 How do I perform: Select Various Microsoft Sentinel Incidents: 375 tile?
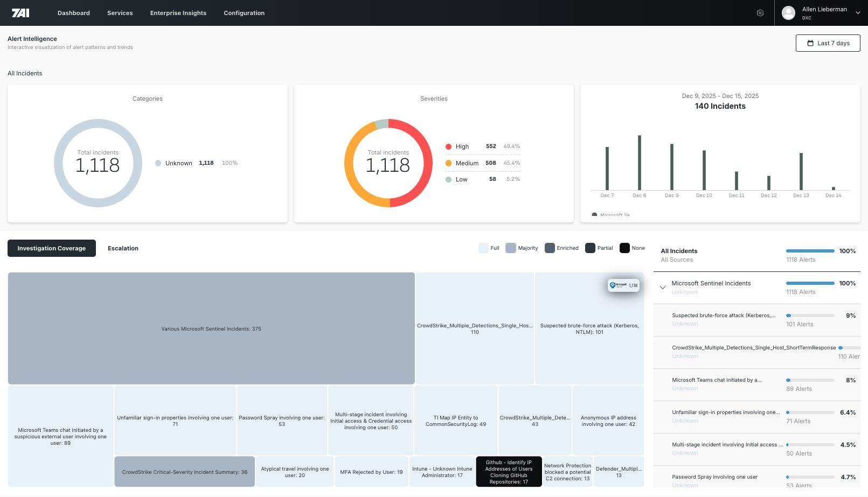pyautogui.click(x=211, y=328)
